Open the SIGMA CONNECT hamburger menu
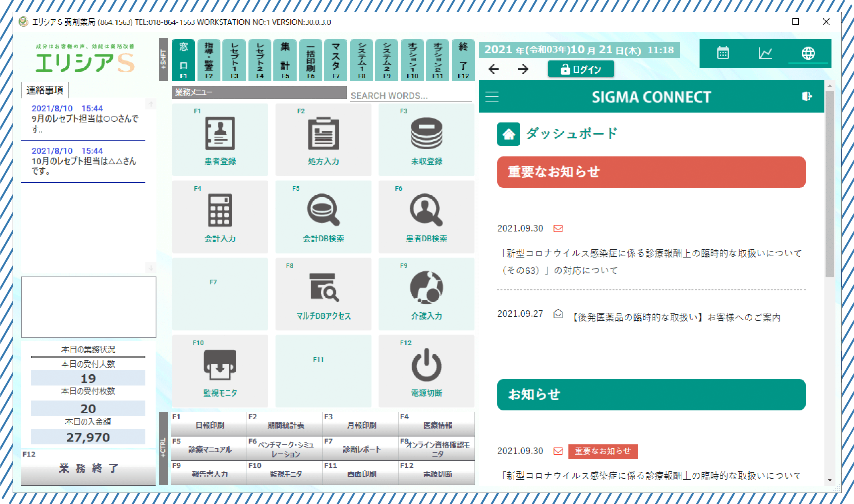This screenshot has height=504, width=854. 492,97
